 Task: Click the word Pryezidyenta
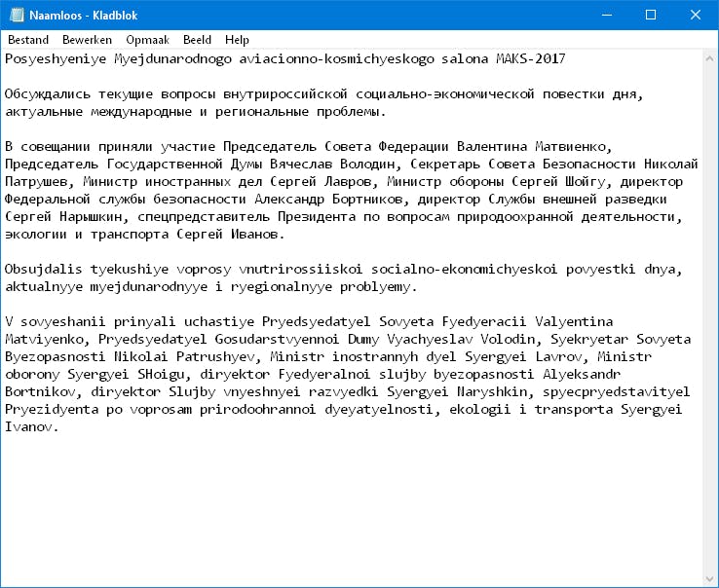click(52, 409)
